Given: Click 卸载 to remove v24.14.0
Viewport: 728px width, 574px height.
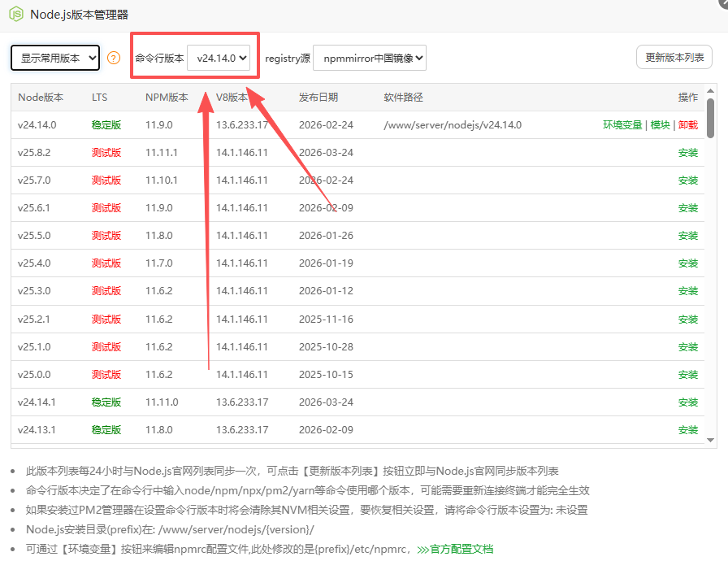Looking at the screenshot, I should (x=688, y=124).
